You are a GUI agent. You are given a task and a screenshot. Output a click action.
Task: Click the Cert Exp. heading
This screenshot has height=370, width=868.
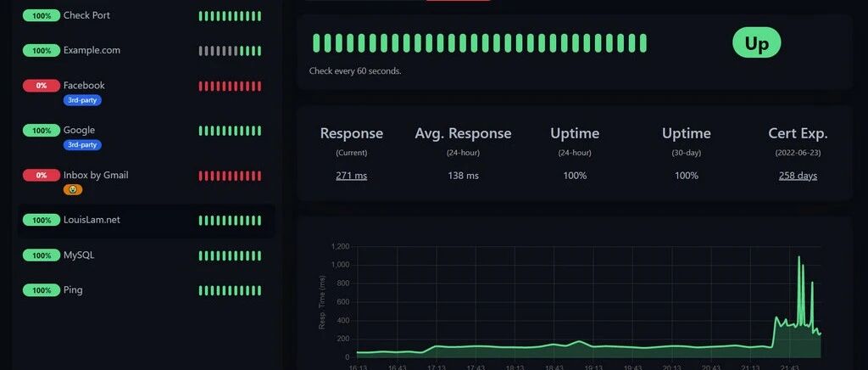(x=798, y=133)
